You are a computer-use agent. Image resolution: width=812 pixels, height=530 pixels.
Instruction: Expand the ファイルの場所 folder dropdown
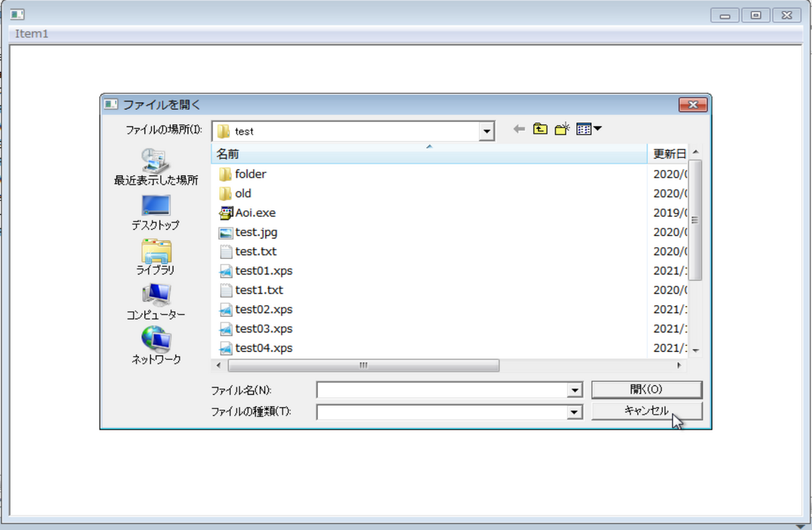[x=487, y=131]
